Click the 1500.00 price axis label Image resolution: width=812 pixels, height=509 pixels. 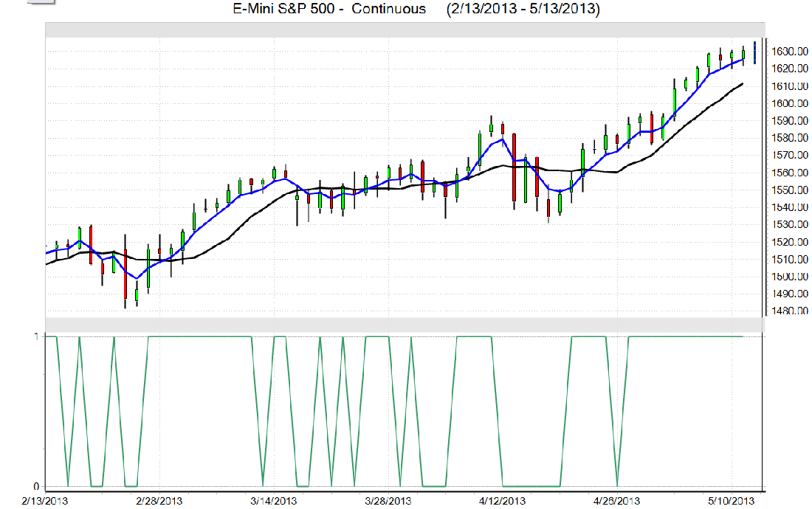[790, 277]
